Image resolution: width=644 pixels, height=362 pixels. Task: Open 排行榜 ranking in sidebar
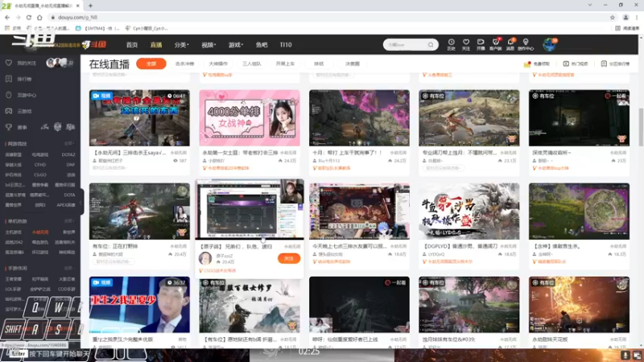[x=9, y=79]
